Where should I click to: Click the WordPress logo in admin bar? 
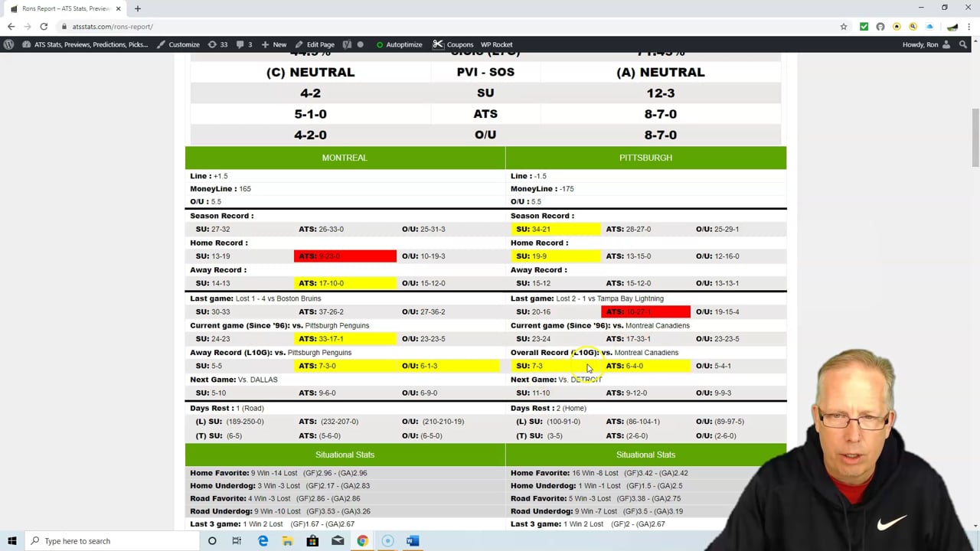(8, 44)
